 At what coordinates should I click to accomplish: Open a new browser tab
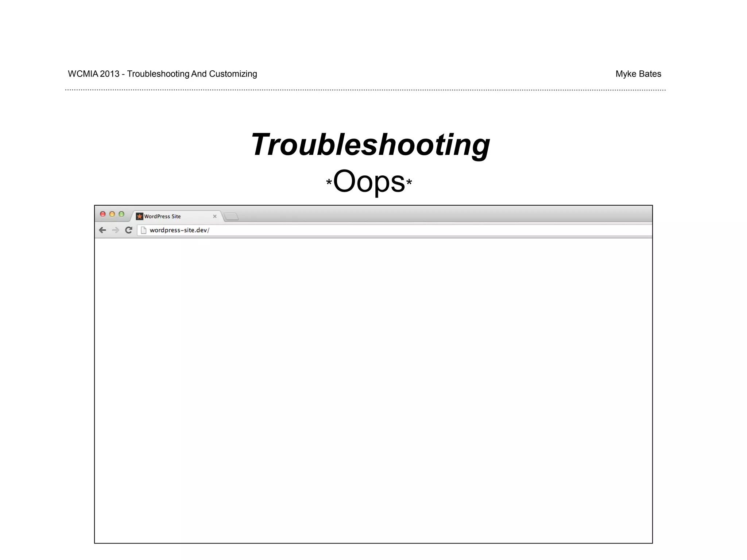click(x=231, y=217)
